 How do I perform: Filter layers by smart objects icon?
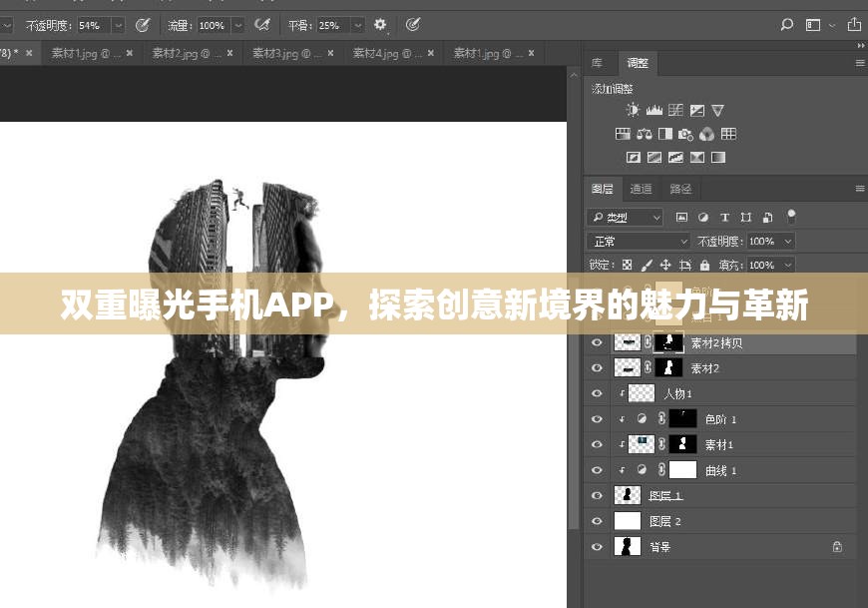pos(768,217)
